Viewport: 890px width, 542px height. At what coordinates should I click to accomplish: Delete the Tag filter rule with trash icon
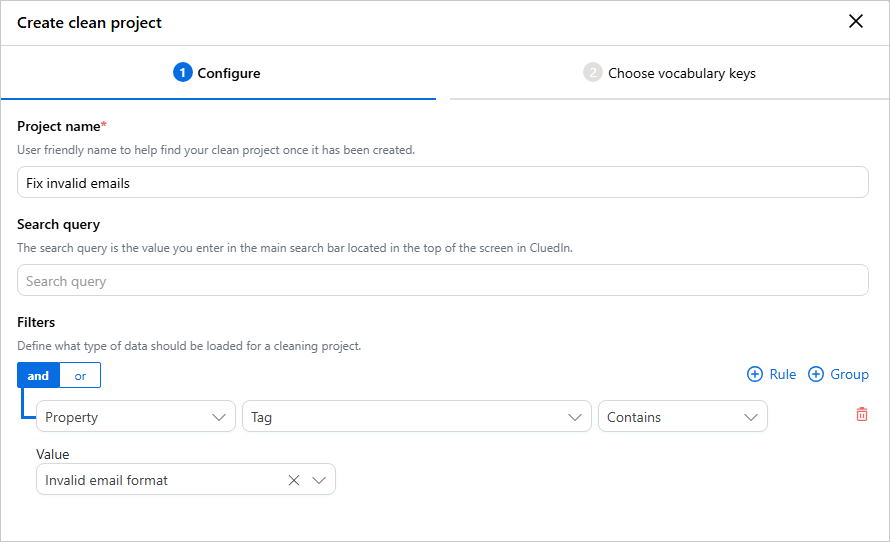[862, 414]
